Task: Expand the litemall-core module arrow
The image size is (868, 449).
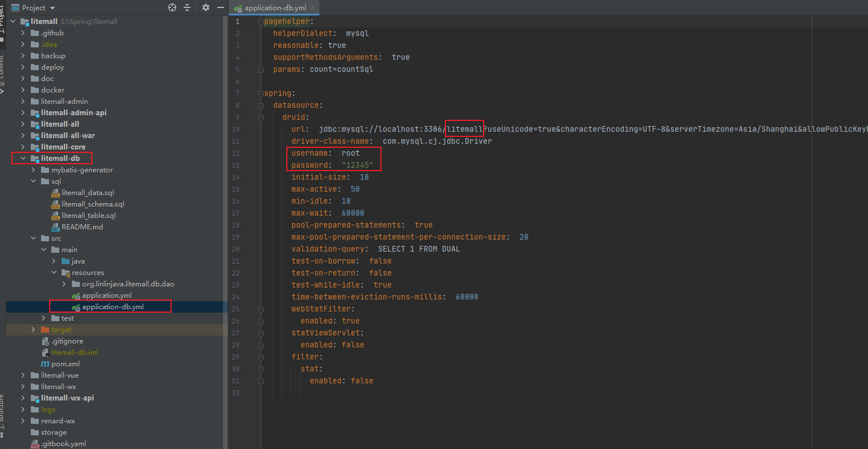Action: 23,147
